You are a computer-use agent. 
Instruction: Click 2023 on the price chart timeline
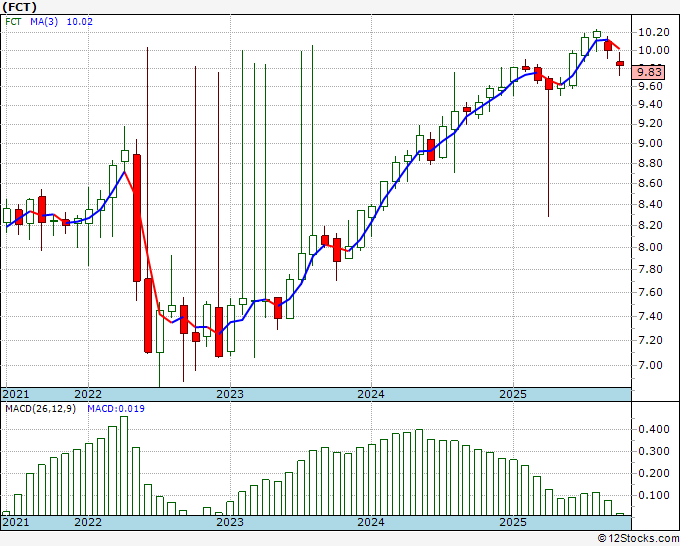coord(230,394)
